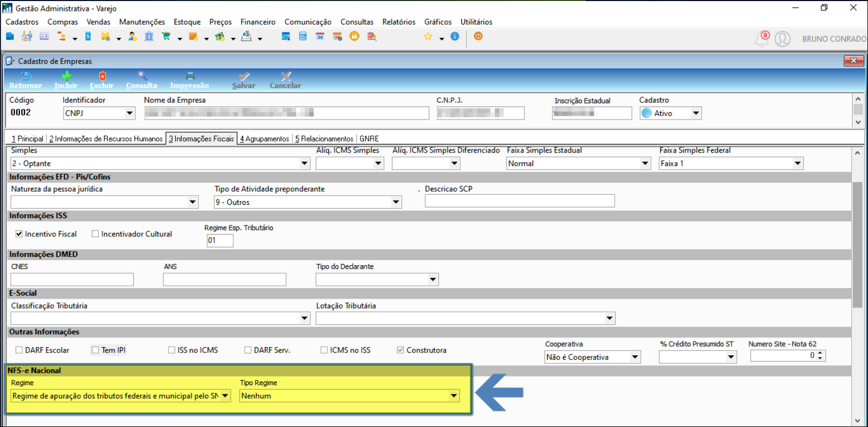Screen dimensions: 868x427
Task: Expand the Faixa Simples Federal dropdown
Action: (797, 164)
